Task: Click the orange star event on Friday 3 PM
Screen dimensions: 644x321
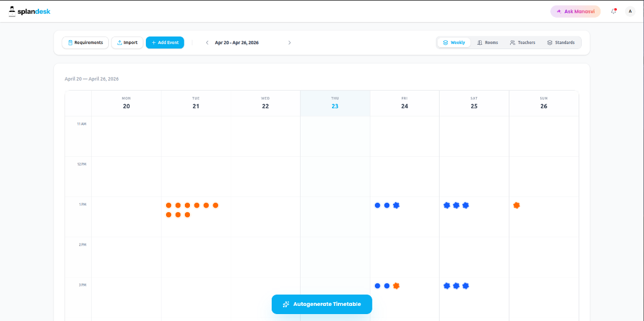Action: pos(396,286)
